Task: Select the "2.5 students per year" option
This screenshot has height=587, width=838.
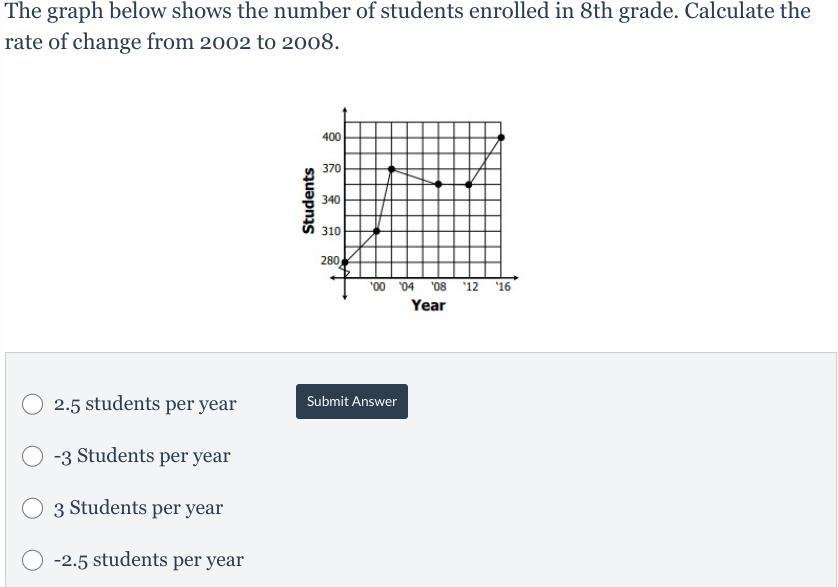Action: [33, 404]
